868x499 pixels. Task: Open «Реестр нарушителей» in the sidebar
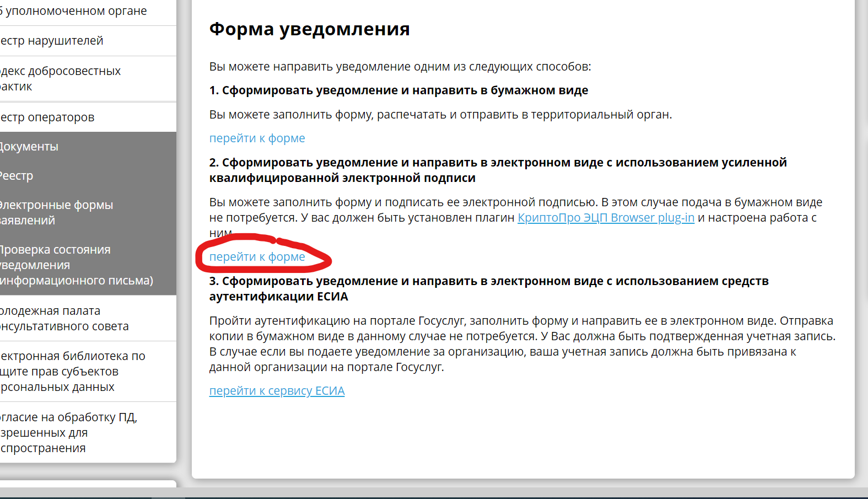pos(52,41)
